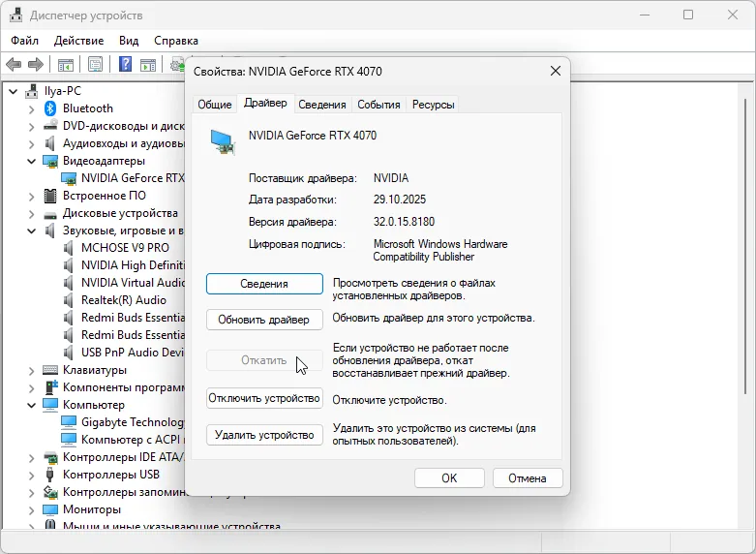Image resolution: width=756 pixels, height=554 pixels.
Task: Open the Вид menu
Action: pos(129,41)
